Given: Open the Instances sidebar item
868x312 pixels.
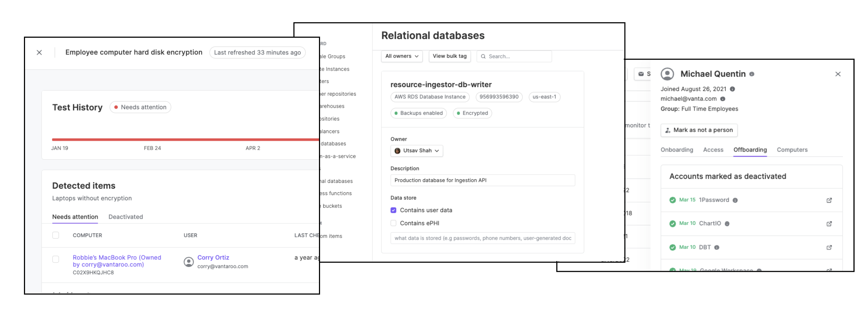Looking at the screenshot, I should pyautogui.click(x=335, y=69).
